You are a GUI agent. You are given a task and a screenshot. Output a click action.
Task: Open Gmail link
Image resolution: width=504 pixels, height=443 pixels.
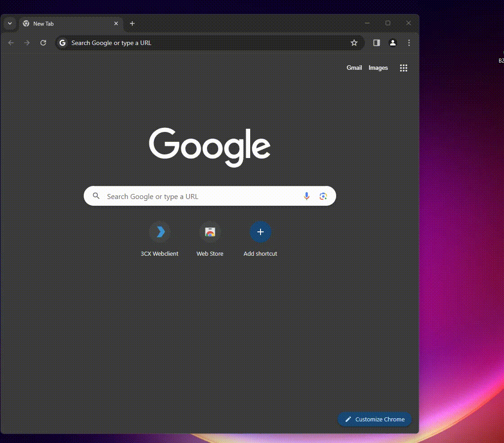click(x=354, y=68)
